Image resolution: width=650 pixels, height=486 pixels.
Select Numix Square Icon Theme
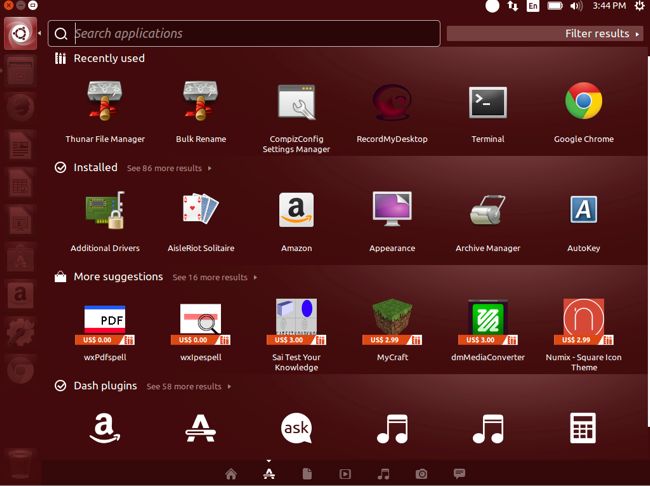[584, 335]
